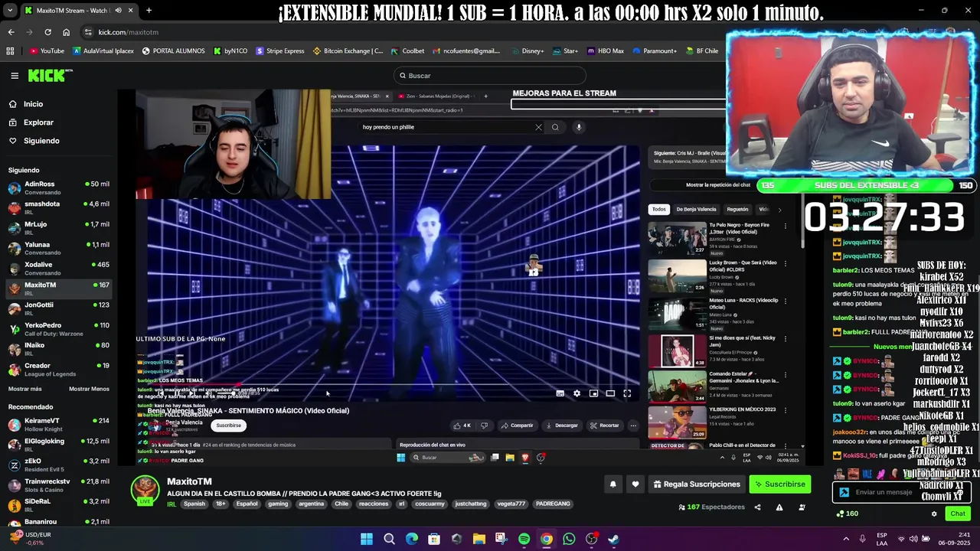Image resolution: width=980 pixels, height=551 pixels.
Task: Open File Explorer from the taskbar
Action: [479, 539]
